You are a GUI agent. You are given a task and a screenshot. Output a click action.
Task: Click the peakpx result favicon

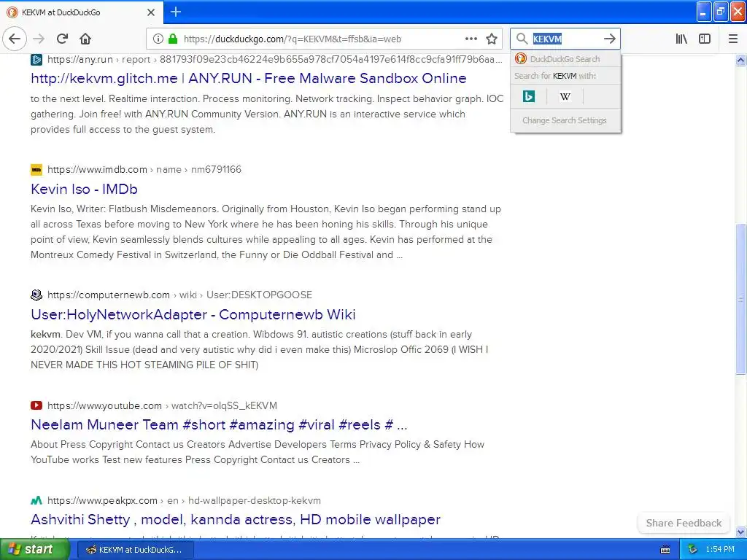36,500
